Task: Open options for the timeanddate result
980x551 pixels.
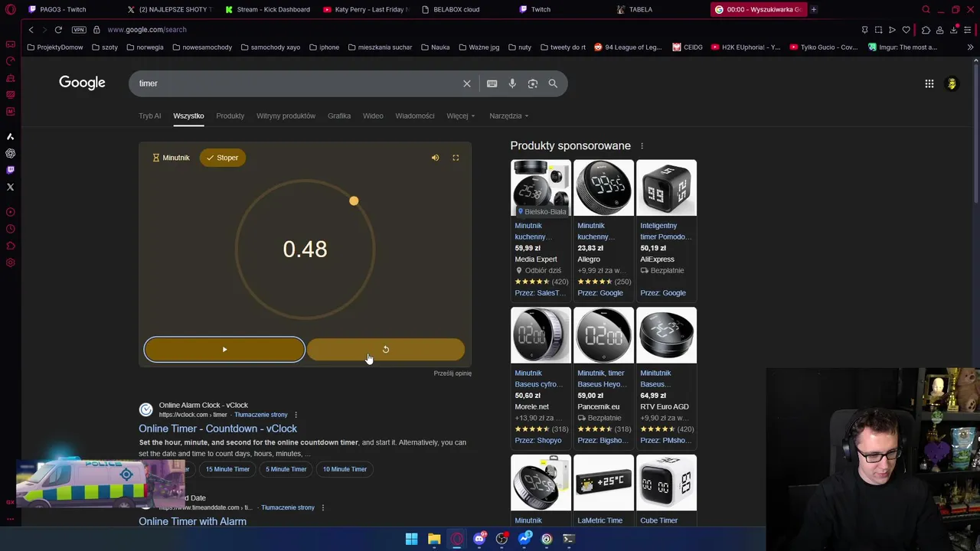Action: click(323, 507)
